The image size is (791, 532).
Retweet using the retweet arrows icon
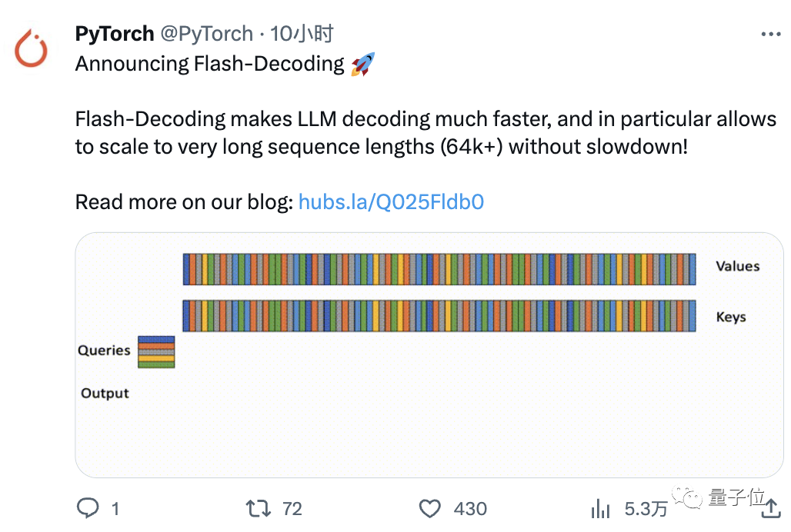[259, 508]
